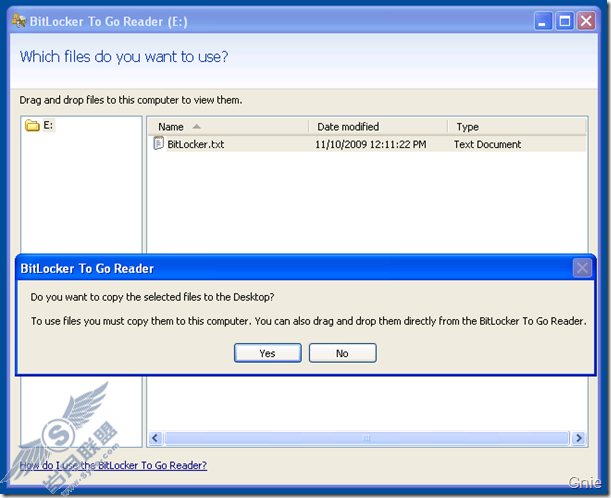Maximize the BitLocker To Go Reader window
The width and height of the screenshot is (611, 498).
pos(565,21)
